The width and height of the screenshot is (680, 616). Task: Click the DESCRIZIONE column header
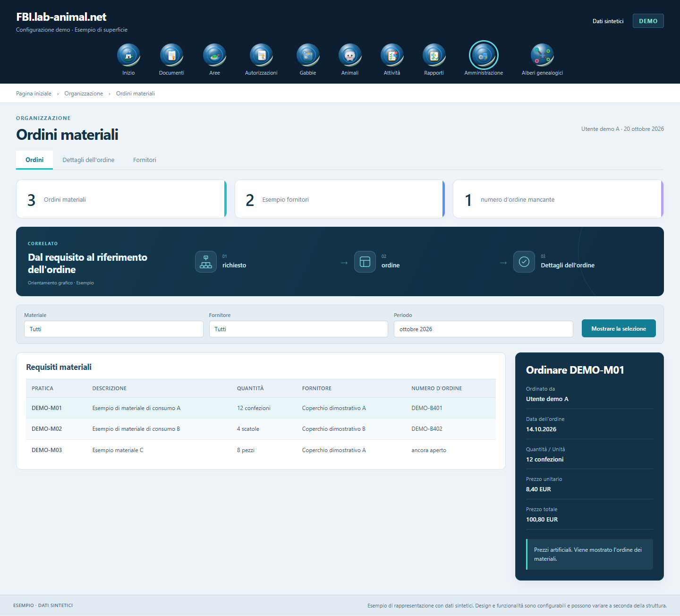pos(110,388)
